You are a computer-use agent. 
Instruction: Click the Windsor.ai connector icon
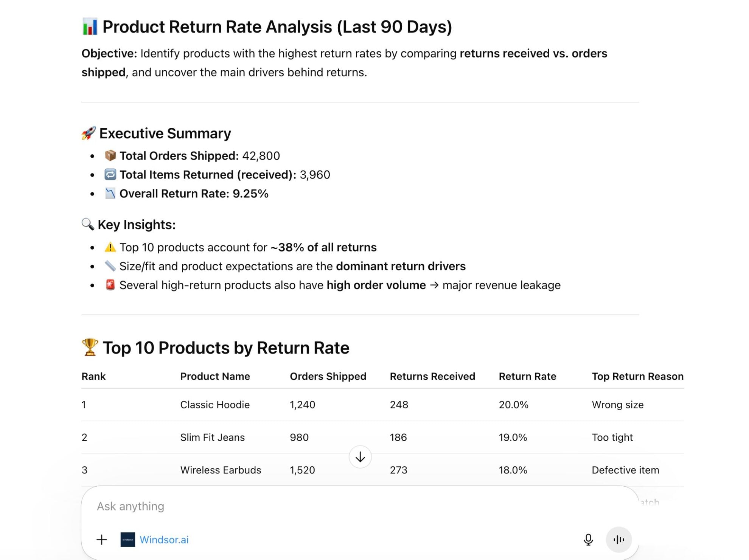pyautogui.click(x=128, y=540)
